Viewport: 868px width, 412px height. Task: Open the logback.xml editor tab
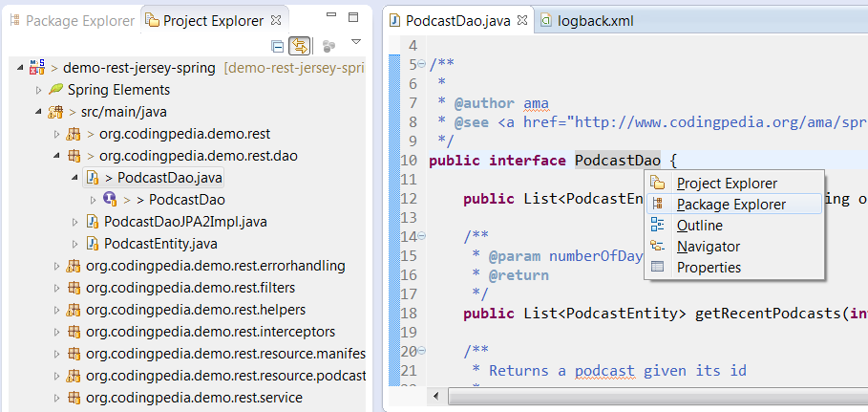coord(594,20)
